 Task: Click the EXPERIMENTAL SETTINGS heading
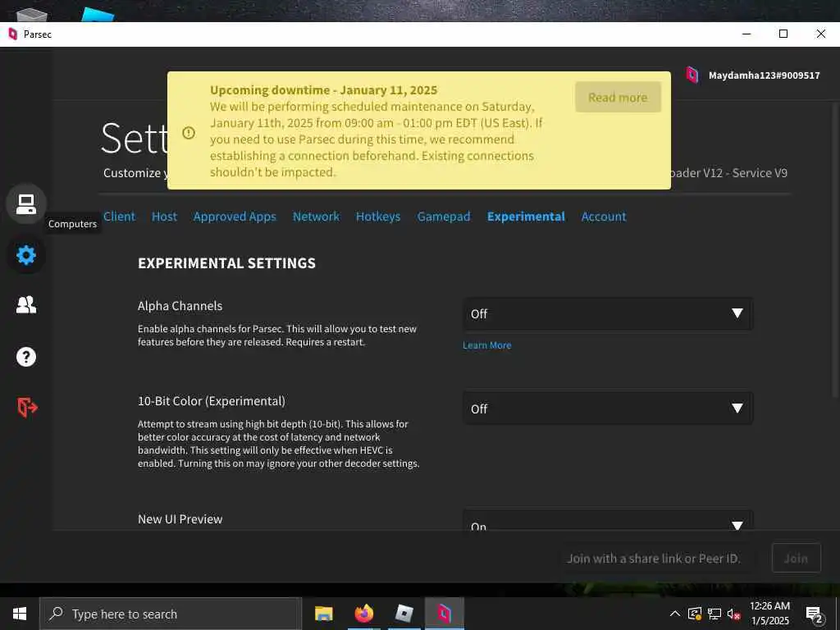click(x=226, y=263)
